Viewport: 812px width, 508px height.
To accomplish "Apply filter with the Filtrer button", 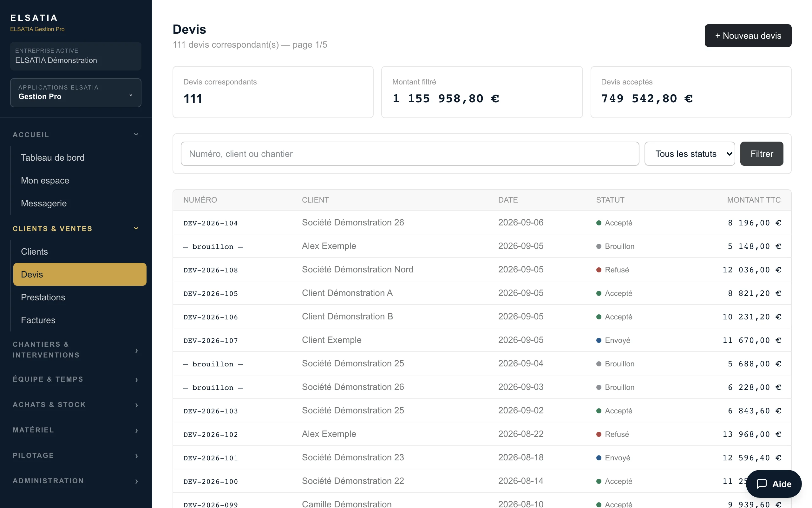I will tap(762, 154).
